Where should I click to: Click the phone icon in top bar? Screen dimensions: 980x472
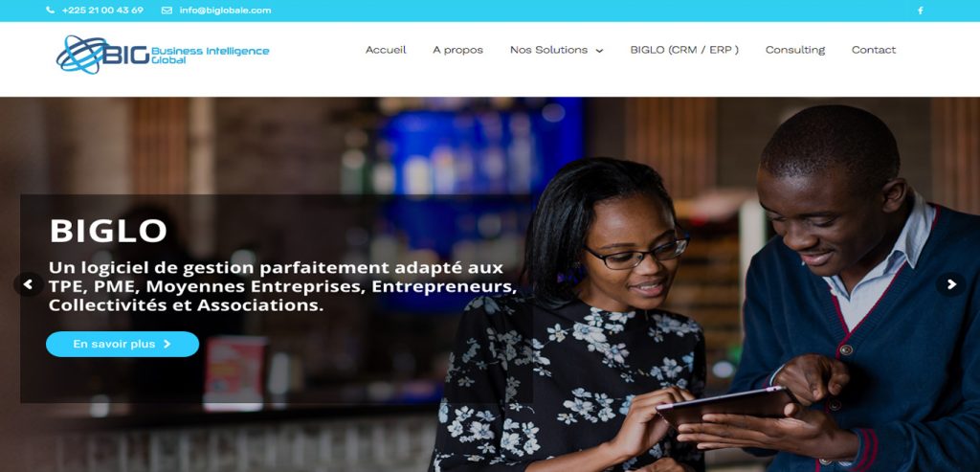point(51,10)
